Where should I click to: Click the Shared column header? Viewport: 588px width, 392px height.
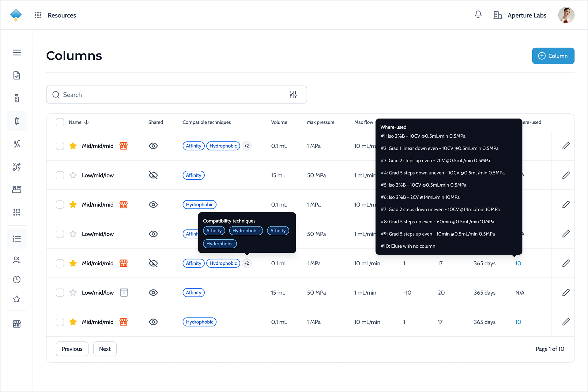(x=156, y=122)
